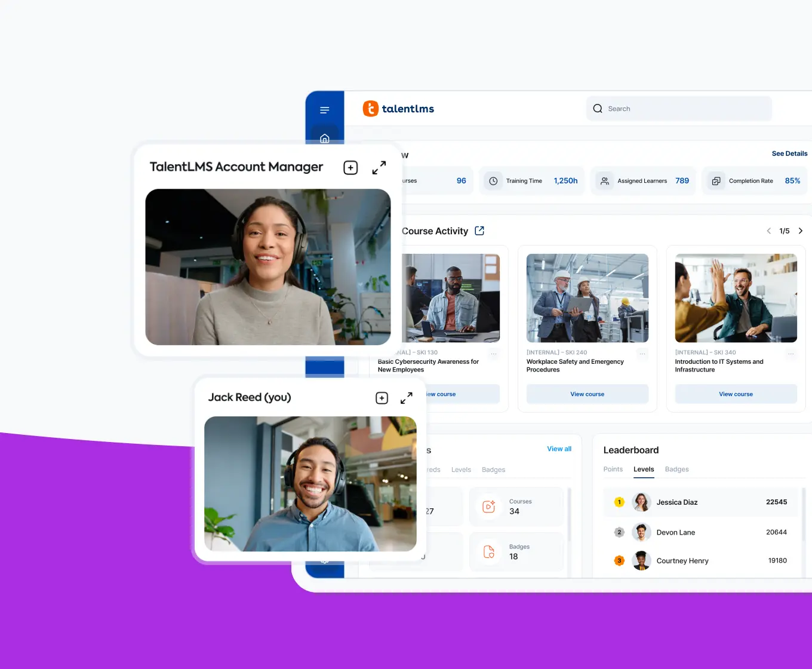Click plus icon on Jack Reed tile
The width and height of the screenshot is (812, 669).
tap(382, 398)
